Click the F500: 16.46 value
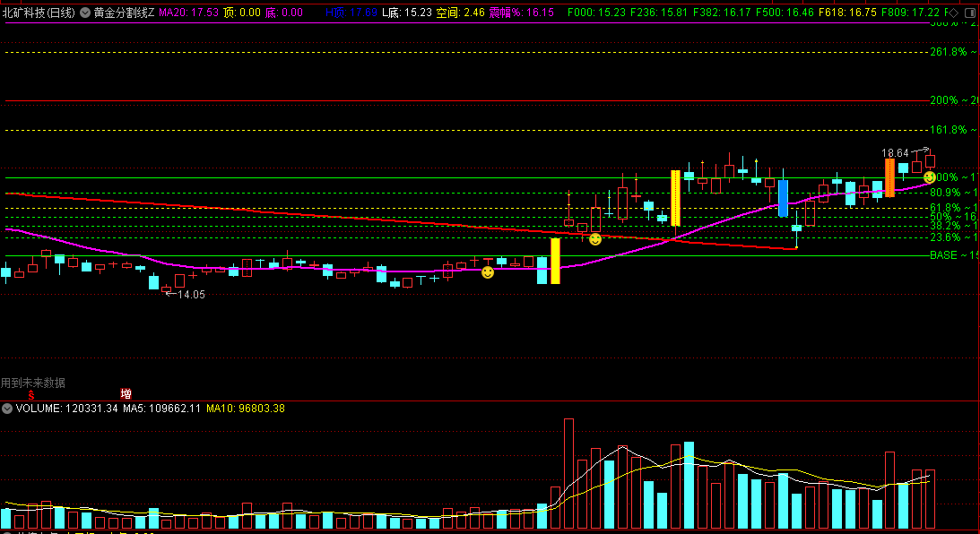This screenshot has height=534, width=980. (785, 13)
